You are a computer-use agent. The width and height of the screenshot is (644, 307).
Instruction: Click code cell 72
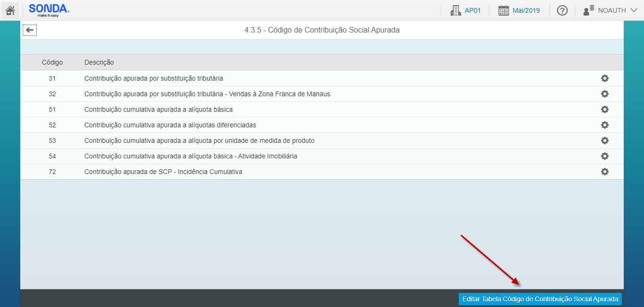tap(52, 172)
